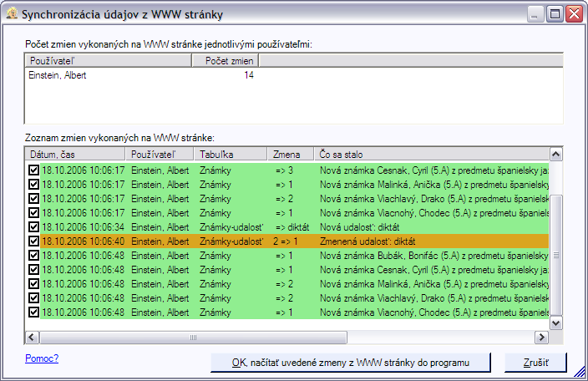588x381 pixels.
Task: Click the Počet zmien column header
Action: [225, 61]
